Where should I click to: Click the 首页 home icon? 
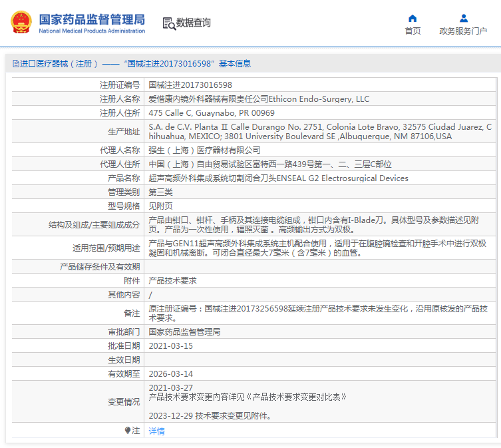pos(413,18)
